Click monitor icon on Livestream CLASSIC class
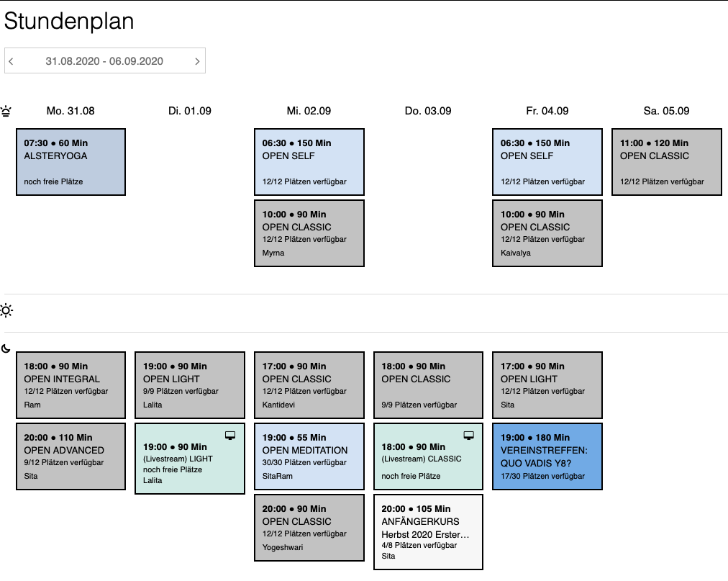Image resolution: width=728 pixels, height=581 pixels. [x=468, y=435]
